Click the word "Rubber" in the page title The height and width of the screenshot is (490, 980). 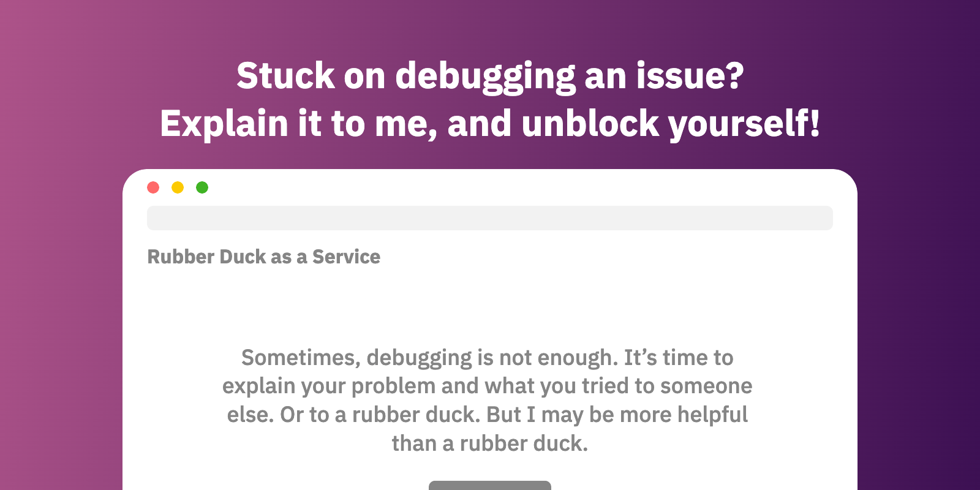click(181, 257)
